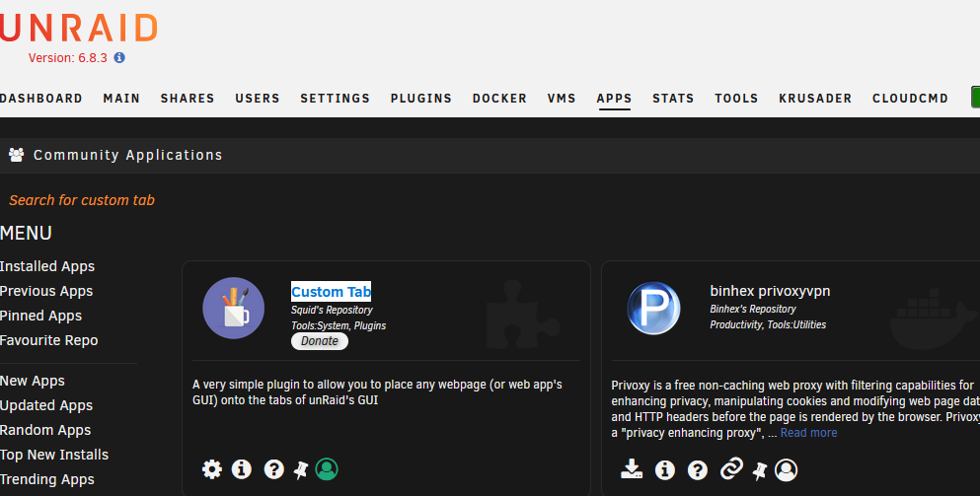Click Community Applications people icon
Image resolution: width=980 pixels, height=496 pixels.
(17, 154)
